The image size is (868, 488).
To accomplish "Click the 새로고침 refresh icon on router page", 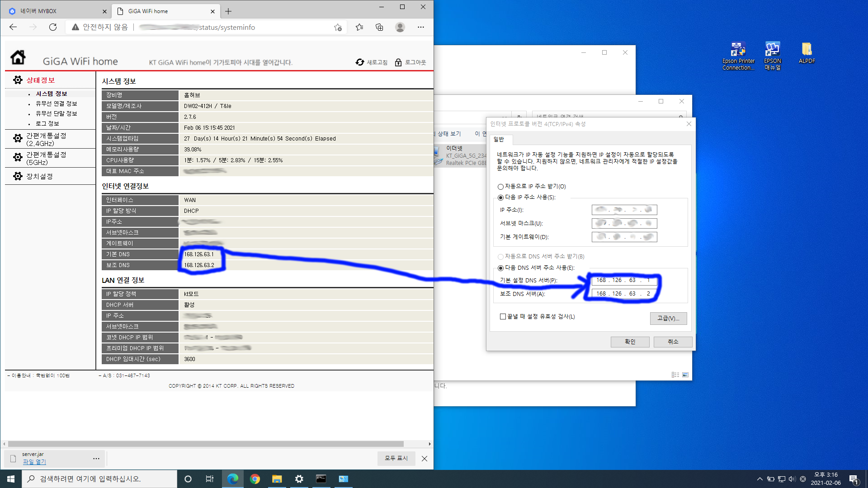I will [360, 62].
